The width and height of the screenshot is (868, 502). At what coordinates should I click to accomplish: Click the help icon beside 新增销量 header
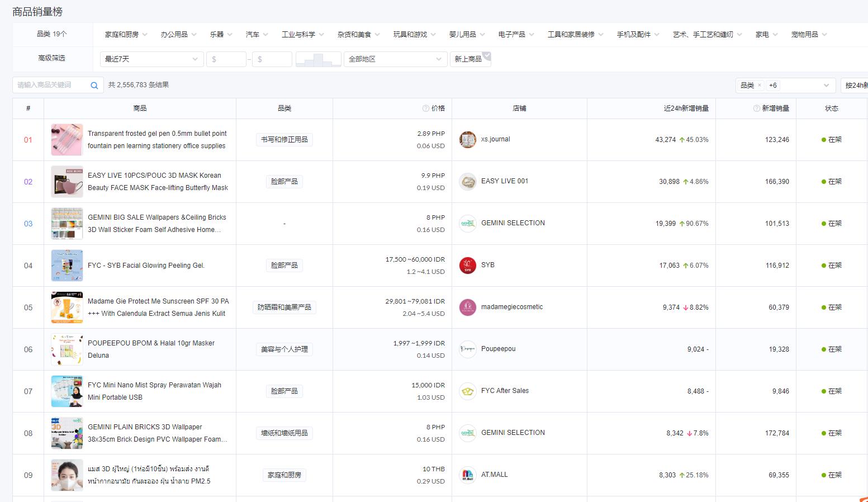(757, 108)
